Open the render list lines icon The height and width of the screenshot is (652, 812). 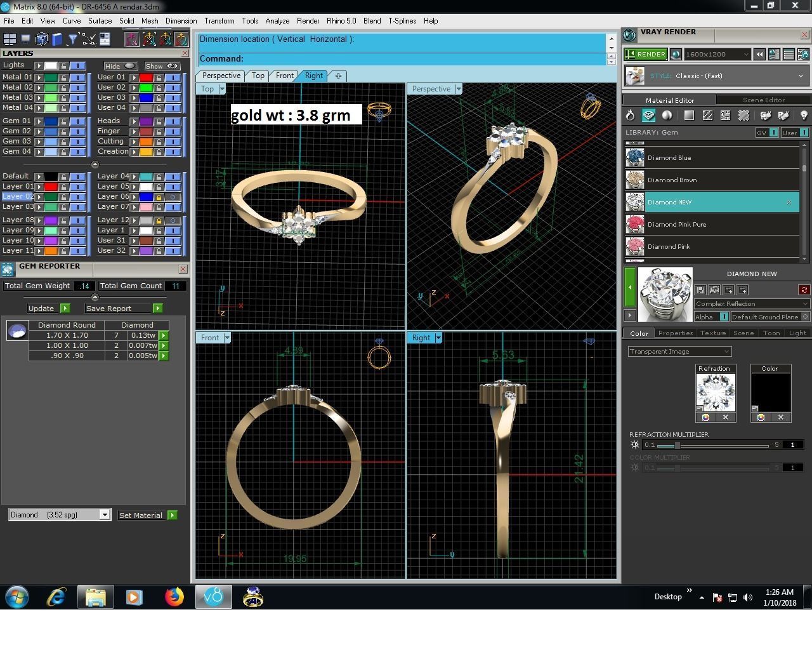(789, 55)
